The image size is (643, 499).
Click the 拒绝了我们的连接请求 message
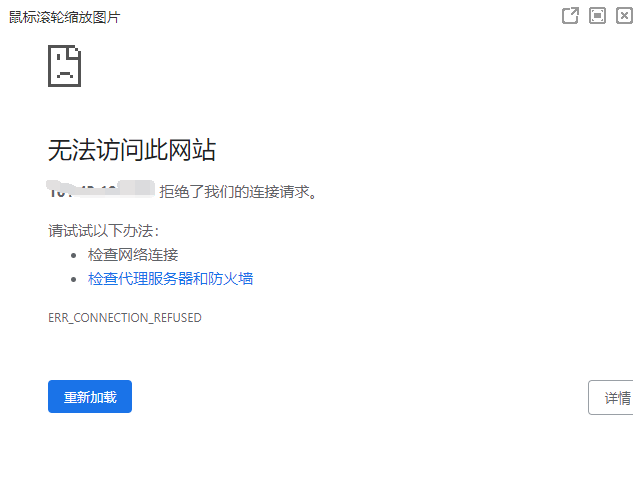pos(238,191)
